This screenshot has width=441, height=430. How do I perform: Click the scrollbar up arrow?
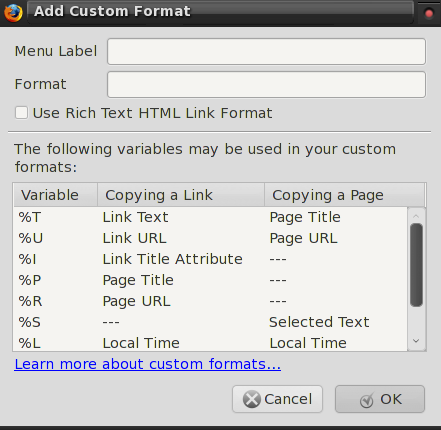416,216
